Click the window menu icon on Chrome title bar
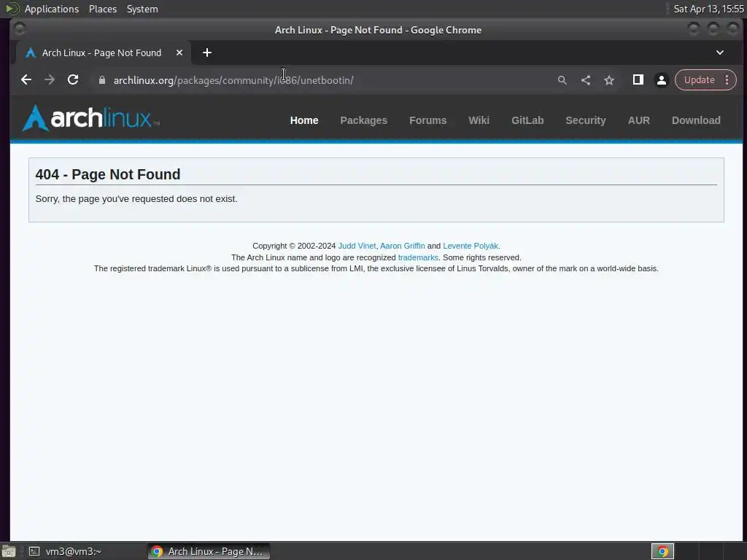This screenshot has height=560, width=747. (19, 29)
